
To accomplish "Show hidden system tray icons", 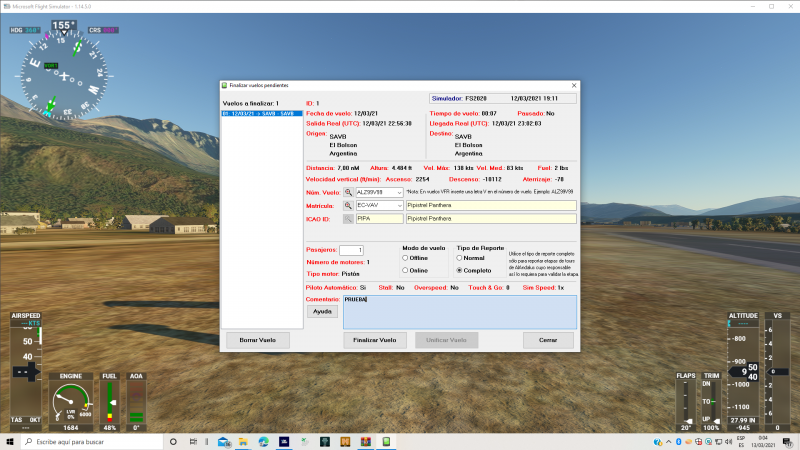I will pyautogui.click(x=669, y=442).
